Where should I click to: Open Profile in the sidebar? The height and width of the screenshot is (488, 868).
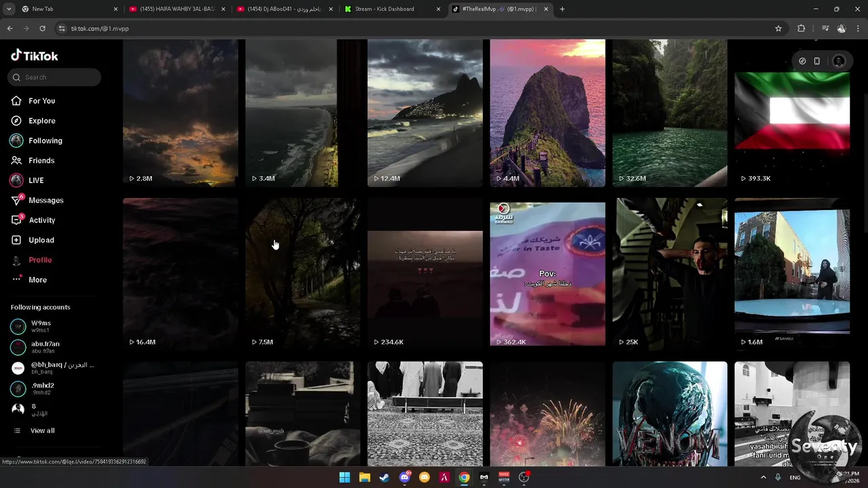click(x=40, y=260)
